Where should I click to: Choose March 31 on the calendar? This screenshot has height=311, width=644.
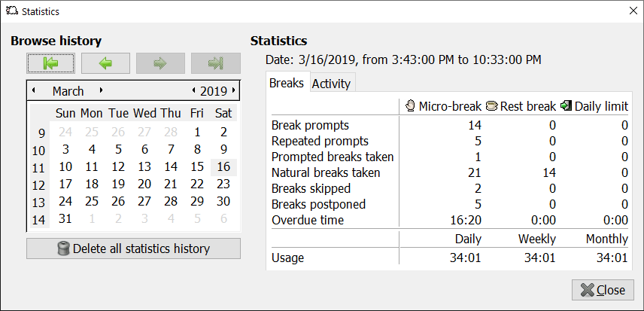pyautogui.click(x=65, y=218)
